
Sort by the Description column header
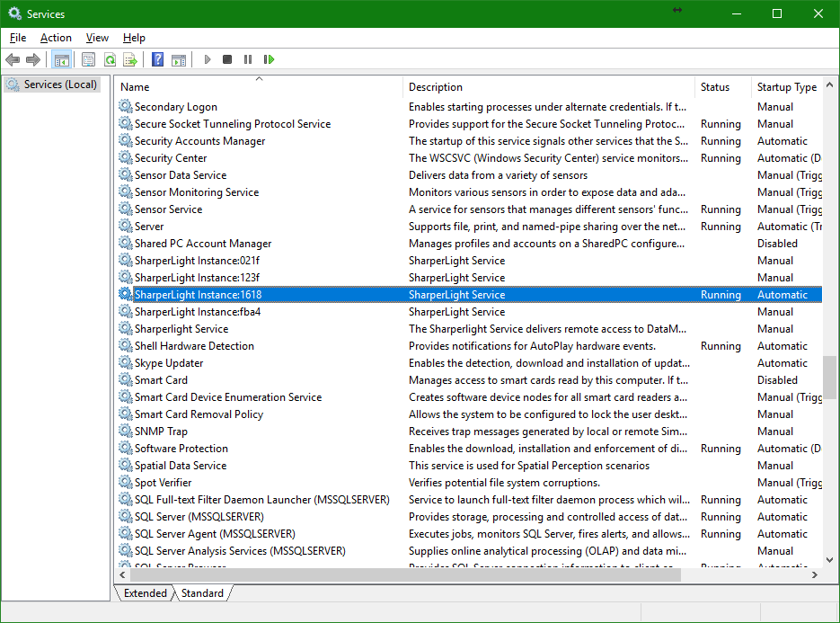(549, 87)
